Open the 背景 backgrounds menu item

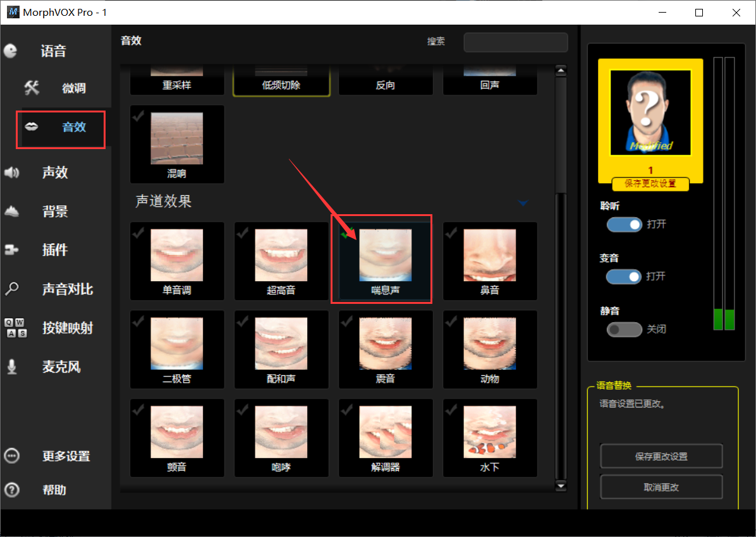(55, 211)
